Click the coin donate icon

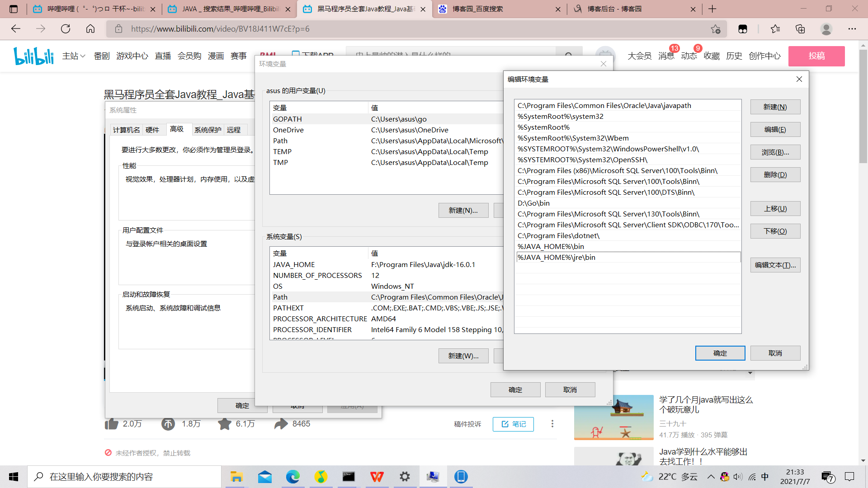pyautogui.click(x=168, y=424)
